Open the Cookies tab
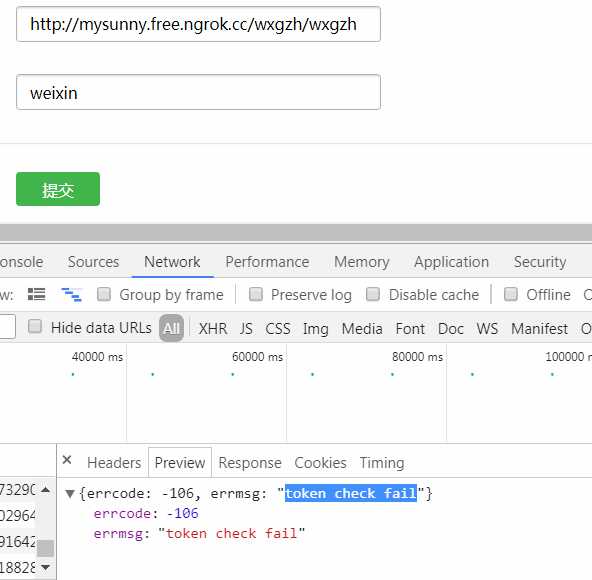The image size is (592, 580). pos(320,463)
